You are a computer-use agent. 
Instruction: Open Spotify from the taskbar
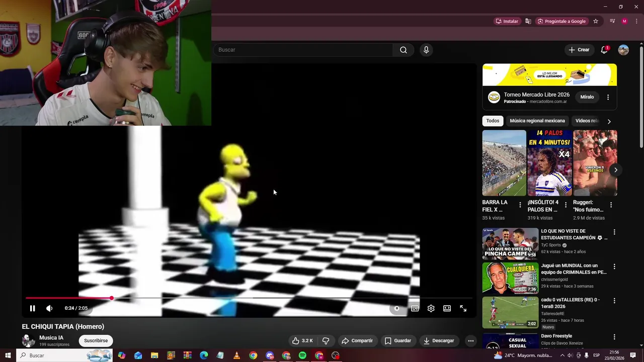pyautogui.click(x=302, y=355)
